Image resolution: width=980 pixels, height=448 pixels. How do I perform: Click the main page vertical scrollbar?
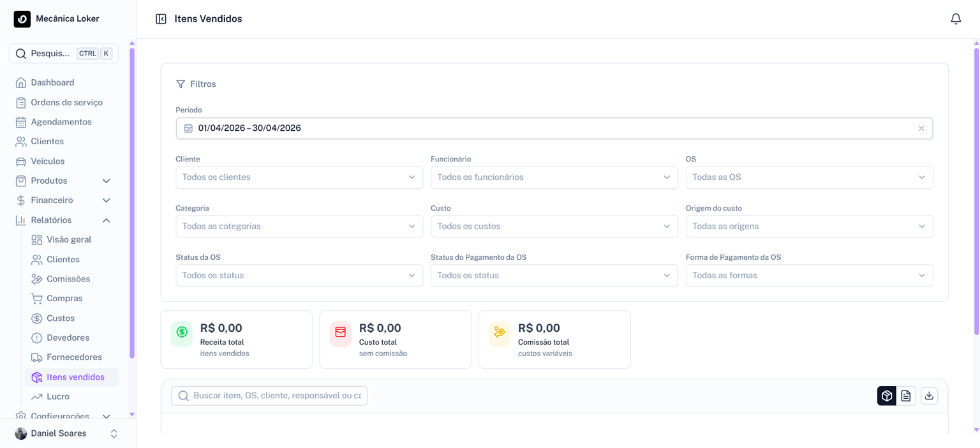(976, 191)
